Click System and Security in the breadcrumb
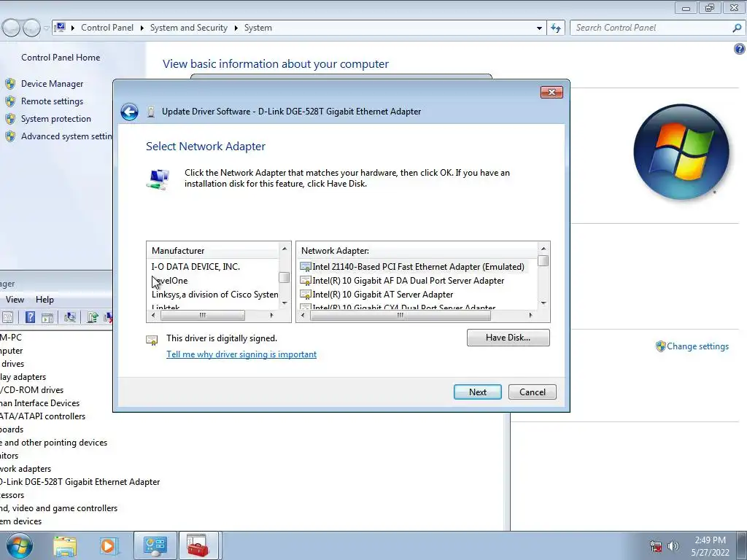The image size is (747, 560). pyautogui.click(x=189, y=28)
